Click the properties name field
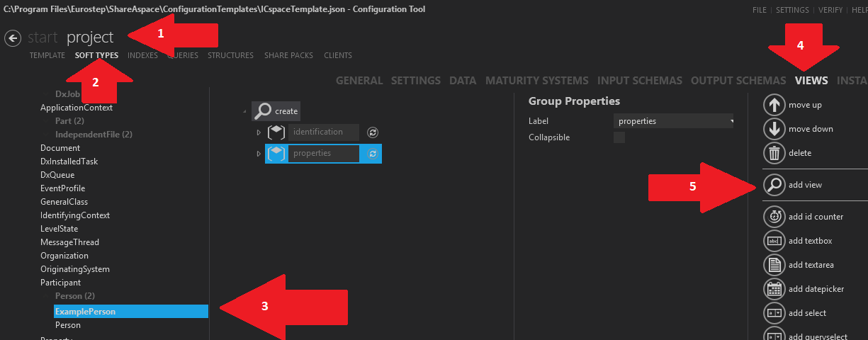This screenshot has height=340, width=868. coord(324,153)
